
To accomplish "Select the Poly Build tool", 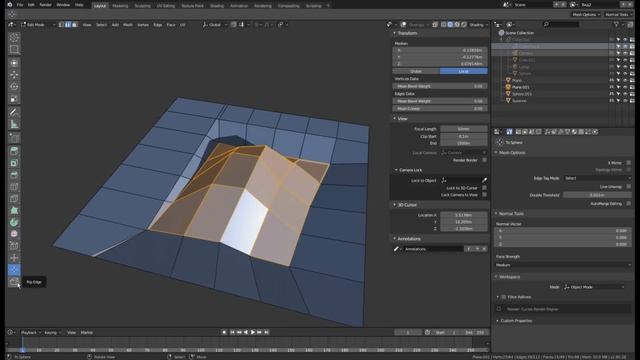I will 14,210.
